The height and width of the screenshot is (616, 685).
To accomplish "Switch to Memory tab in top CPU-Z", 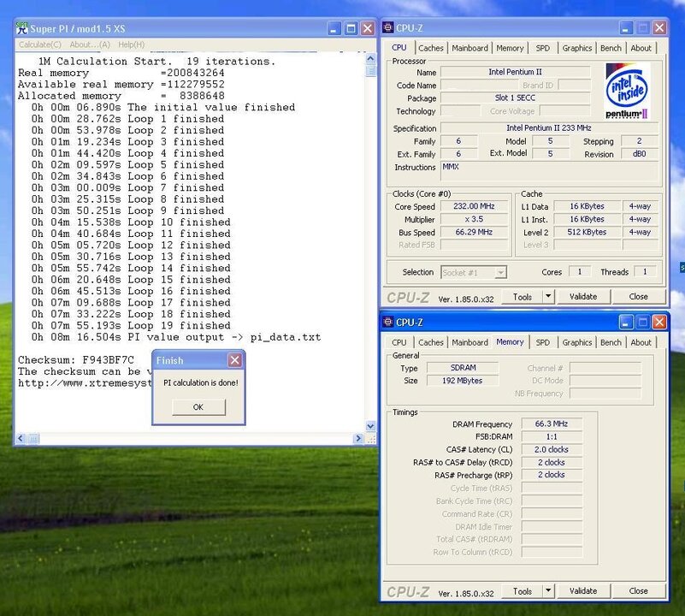I will tap(510, 48).
